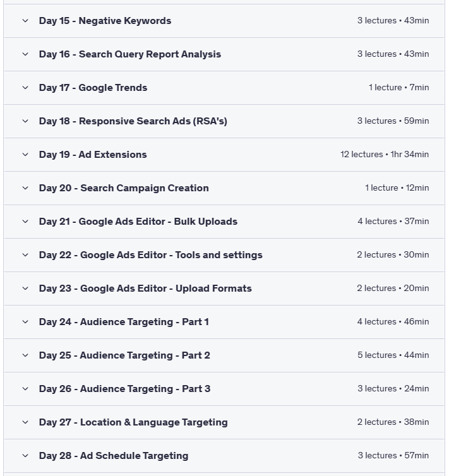The width and height of the screenshot is (449, 476).
Task: Click the 5 lectures 44min label
Action: tap(393, 355)
